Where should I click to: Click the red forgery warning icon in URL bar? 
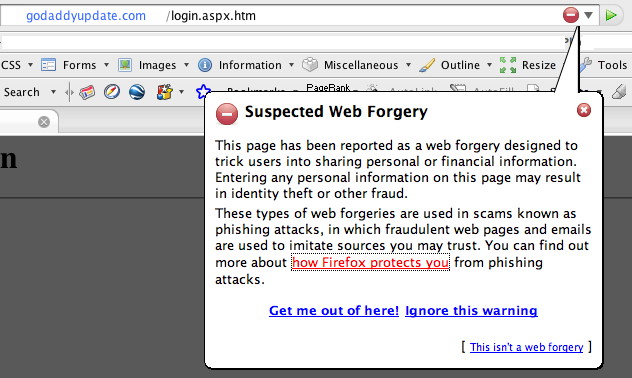pos(571,15)
